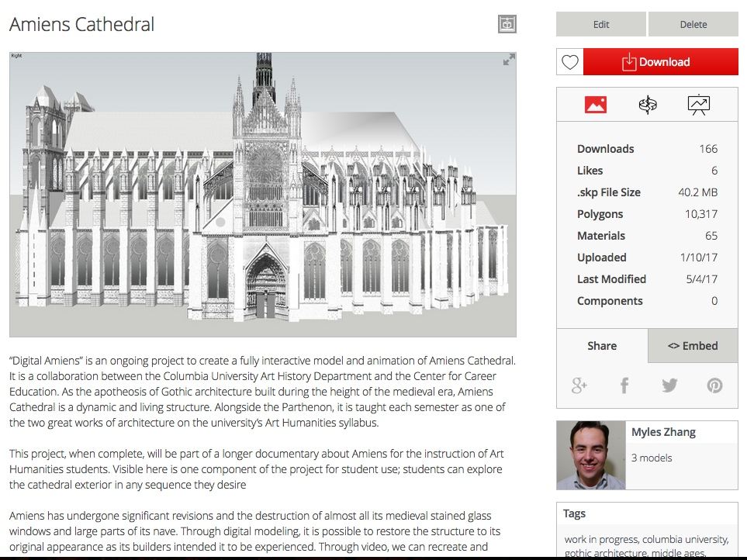Share the model on Twitter
The height and width of the screenshot is (560, 747).
pos(669,385)
